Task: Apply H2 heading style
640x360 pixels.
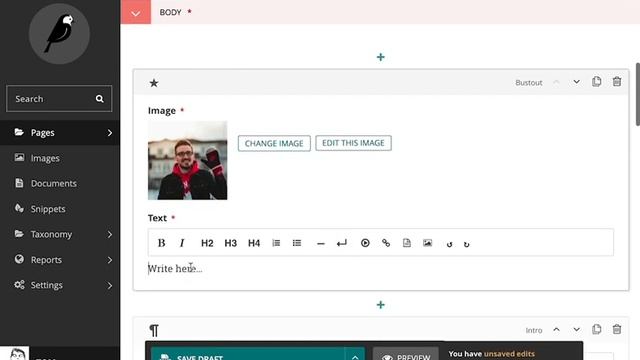Action: pyautogui.click(x=207, y=243)
